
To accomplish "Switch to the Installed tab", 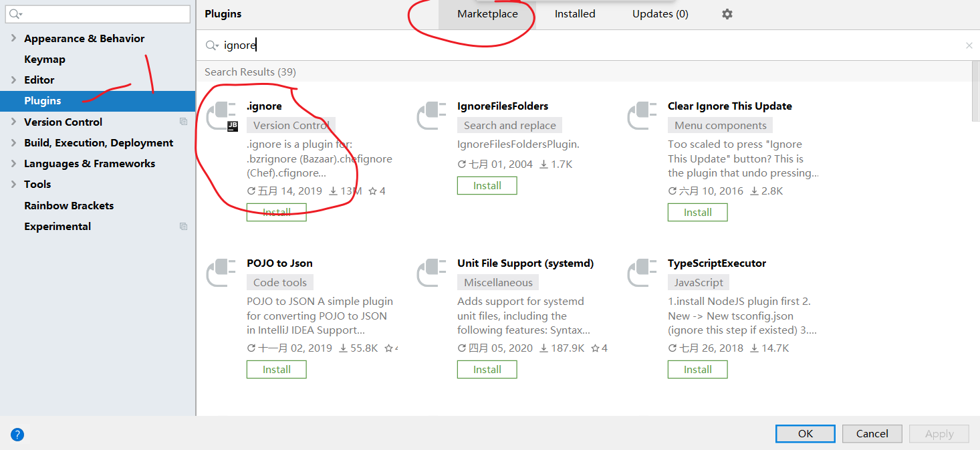I will (575, 14).
